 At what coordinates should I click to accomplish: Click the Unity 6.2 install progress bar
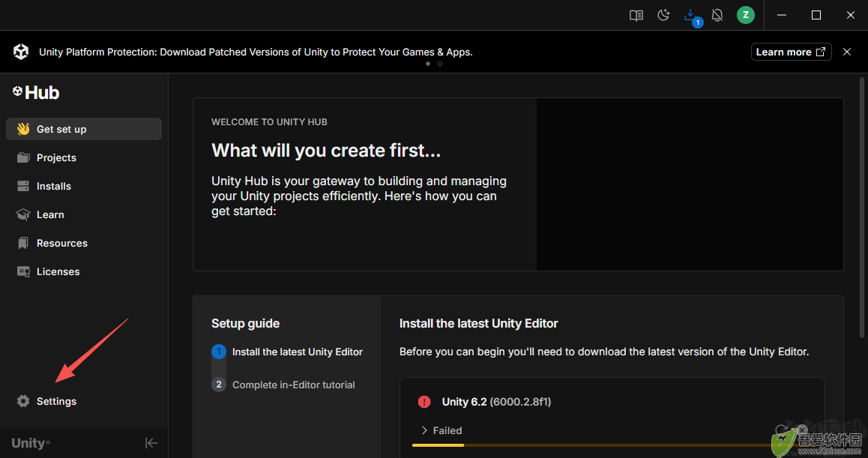(x=611, y=445)
